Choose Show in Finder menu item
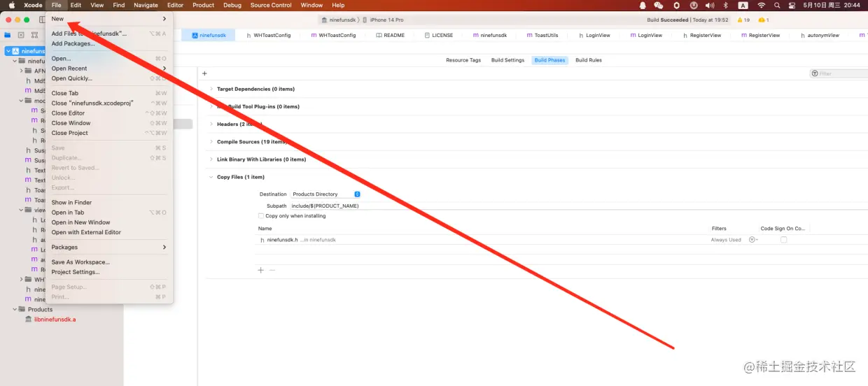 (109, 203)
